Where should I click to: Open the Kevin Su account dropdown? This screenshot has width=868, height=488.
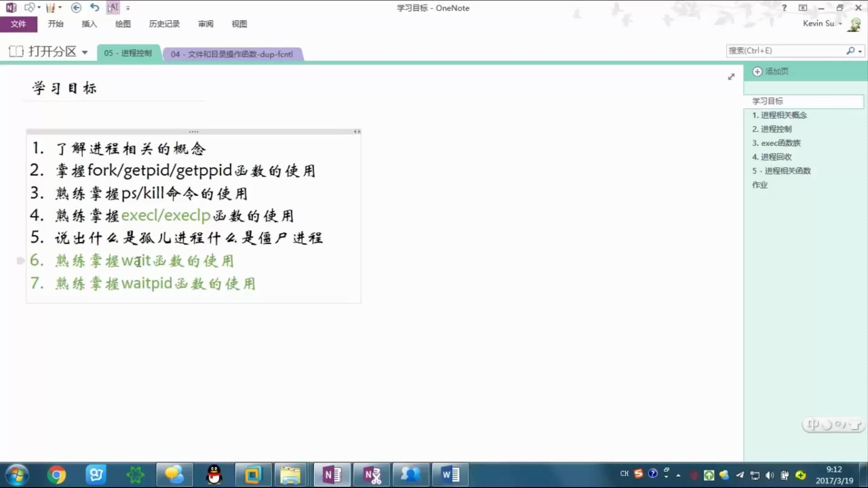(840, 23)
